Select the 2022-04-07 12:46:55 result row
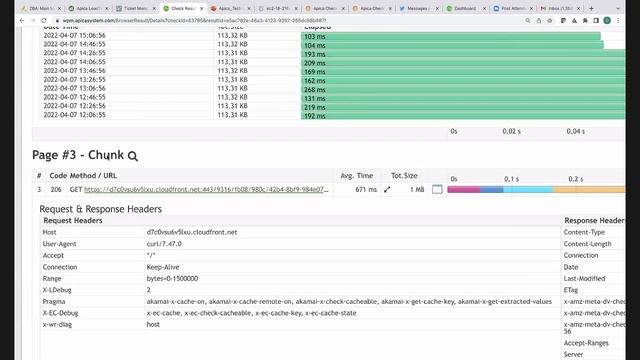The width and height of the screenshot is (640, 360). coord(332,98)
